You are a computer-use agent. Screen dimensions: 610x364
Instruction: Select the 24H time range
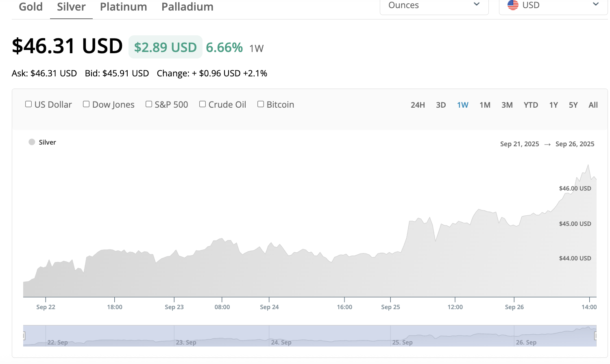[418, 105]
